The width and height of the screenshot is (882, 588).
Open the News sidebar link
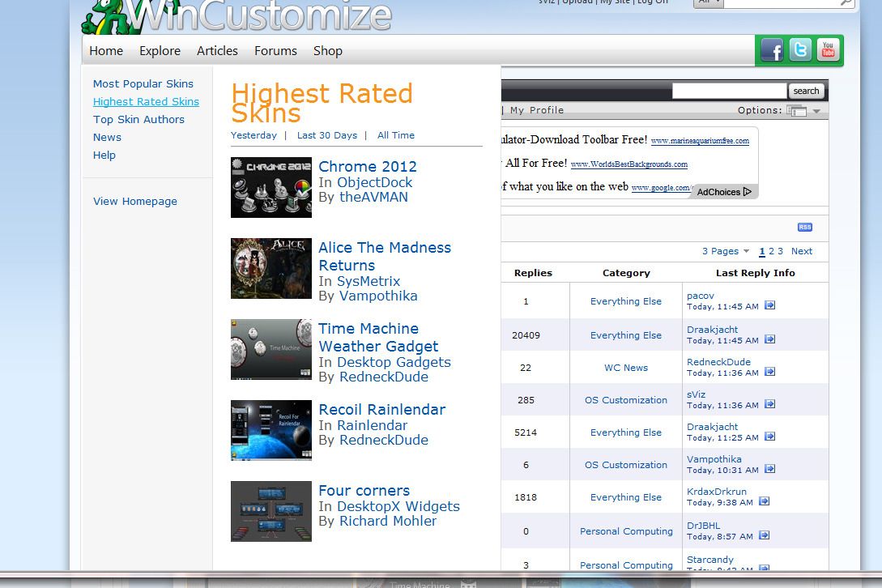[x=107, y=138]
